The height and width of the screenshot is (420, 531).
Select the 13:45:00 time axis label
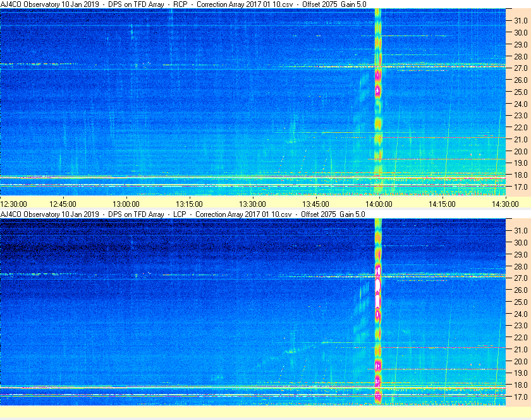(315, 204)
